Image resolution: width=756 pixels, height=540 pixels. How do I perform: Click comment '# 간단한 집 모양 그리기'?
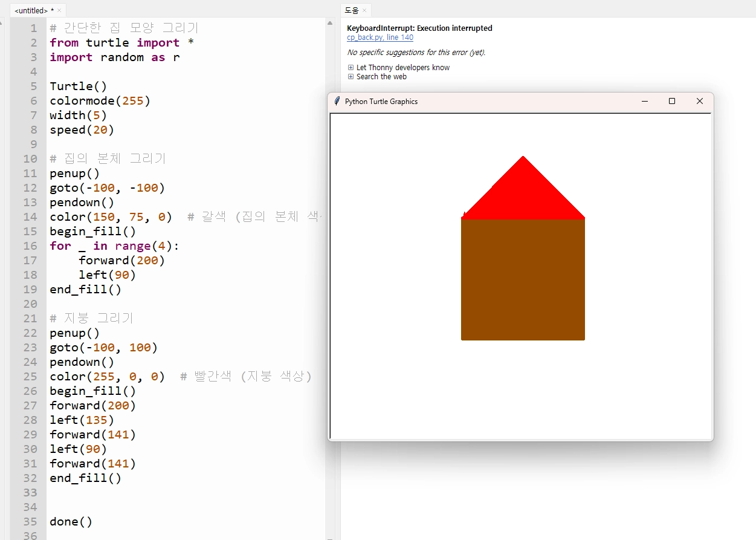click(x=124, y=28)
